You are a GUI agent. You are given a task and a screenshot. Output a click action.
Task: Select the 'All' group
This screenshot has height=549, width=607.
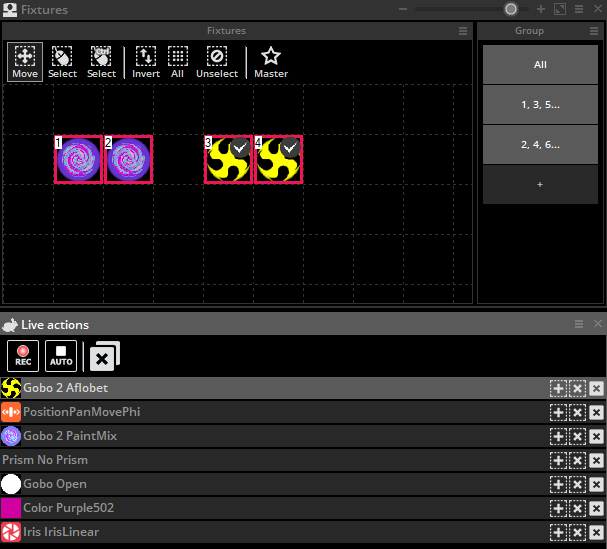(540, 65)
